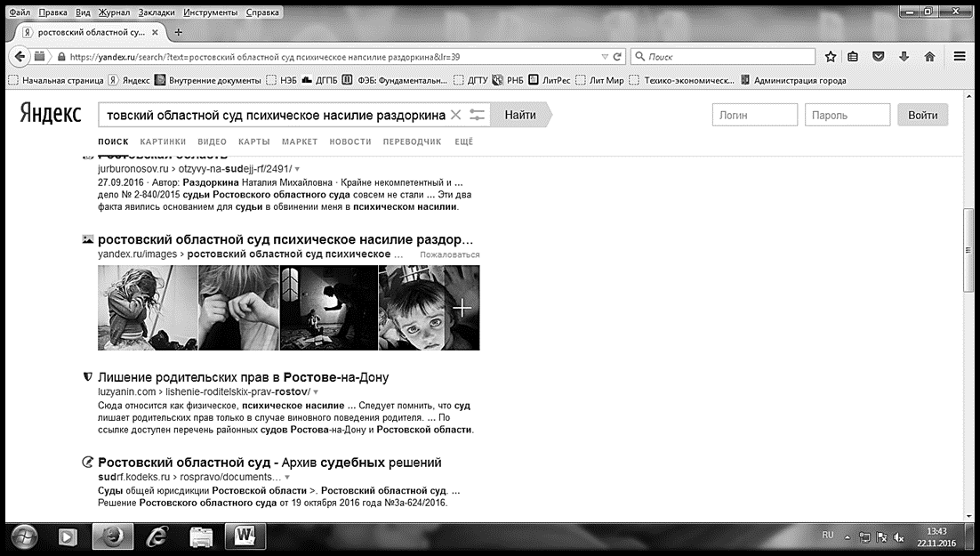Viewport: 980px width, 556px height.
Task: Click the Логин input field
Action: coord(755,115)
